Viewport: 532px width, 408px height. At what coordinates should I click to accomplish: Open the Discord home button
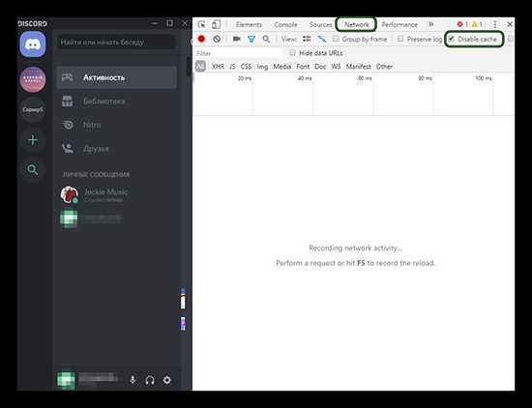pyautogui.click(x=33, y=44)
